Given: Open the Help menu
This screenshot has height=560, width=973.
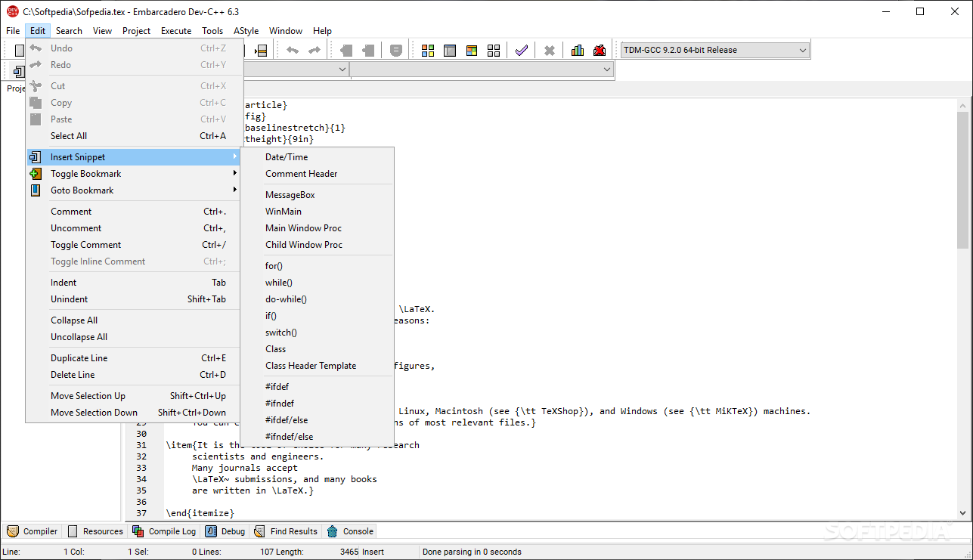Looking at the screenshot, I should (322, 31).
